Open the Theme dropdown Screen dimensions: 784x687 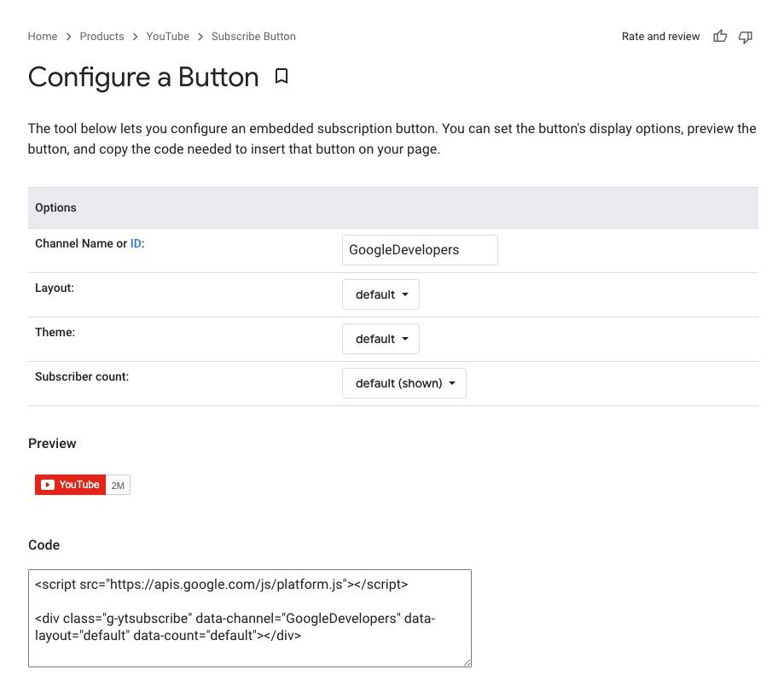380,339
